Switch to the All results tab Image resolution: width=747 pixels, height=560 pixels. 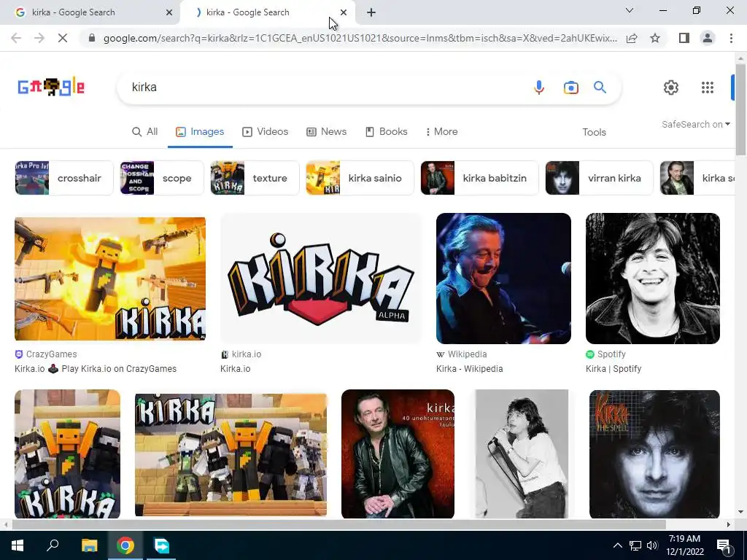[145, 132]
